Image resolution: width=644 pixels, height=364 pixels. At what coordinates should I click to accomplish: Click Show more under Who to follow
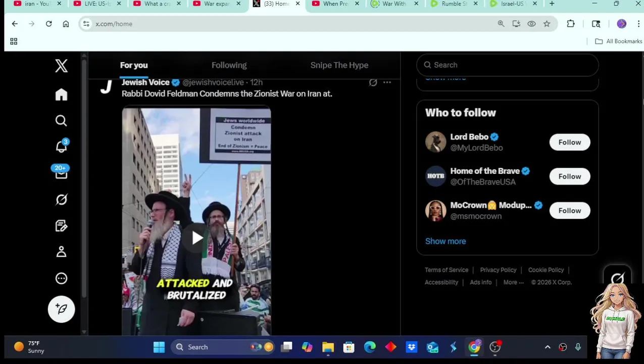(x=445, y=241)
